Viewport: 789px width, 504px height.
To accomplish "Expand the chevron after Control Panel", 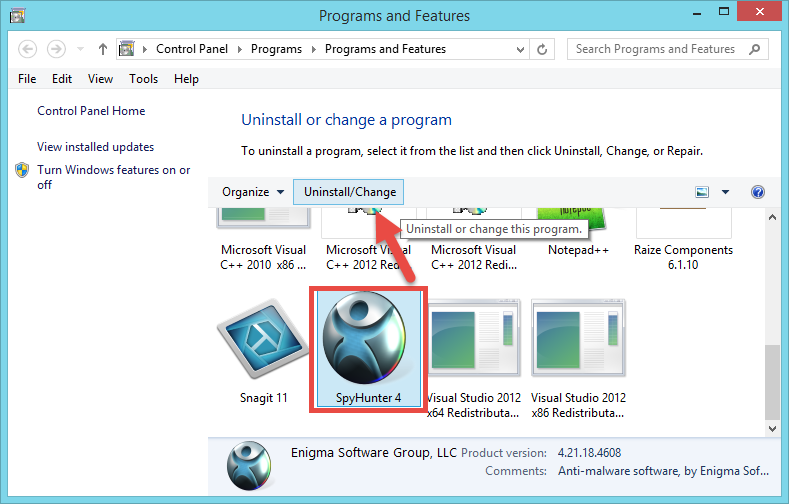I will pyautogui.click(x=240, y=49).
